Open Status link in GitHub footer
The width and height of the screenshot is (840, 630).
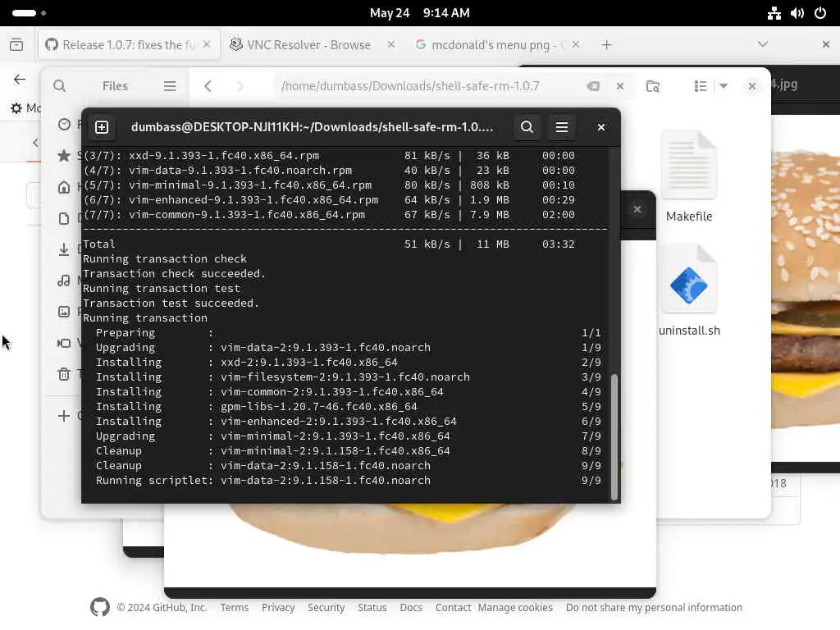click(372, 607)
